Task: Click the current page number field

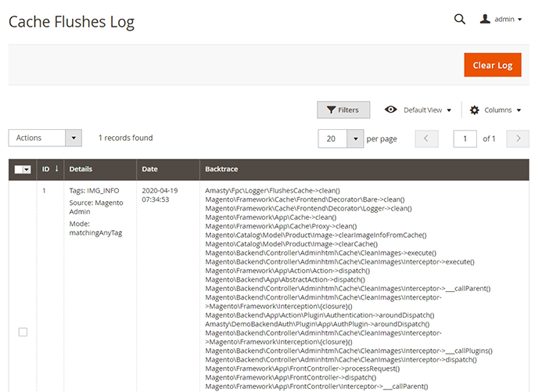Action: point(465,138)
